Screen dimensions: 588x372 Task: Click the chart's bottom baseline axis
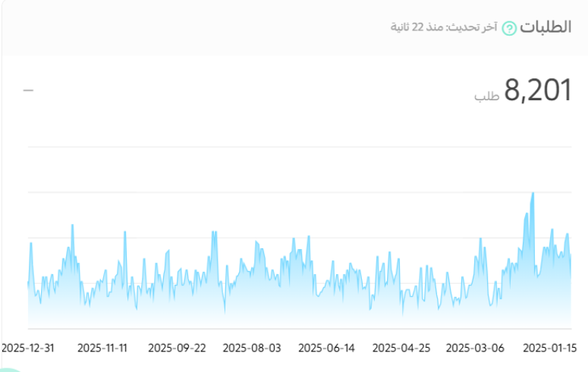tap(299, 328)
